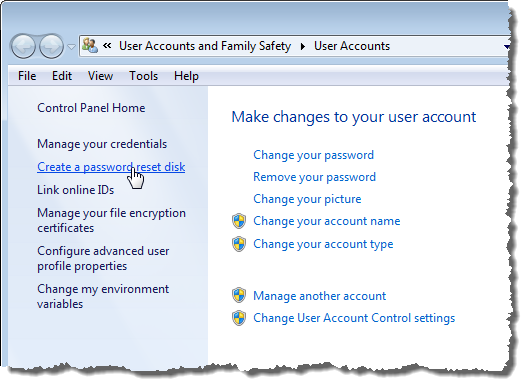The height and width of the screenshot is (386, 528).
Task: Open the File menu
Action: click(27, 76)
